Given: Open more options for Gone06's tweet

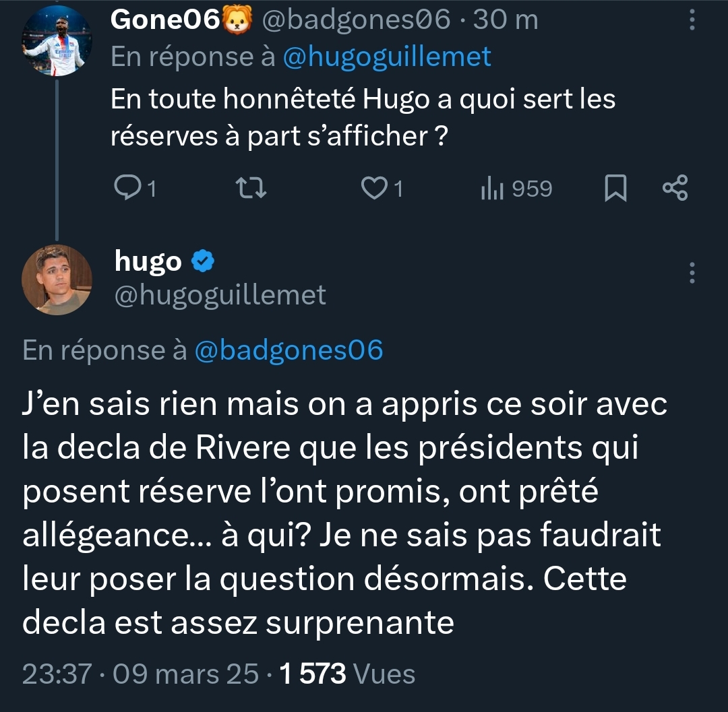Looking at the screenshot, I should coord(692,20).
